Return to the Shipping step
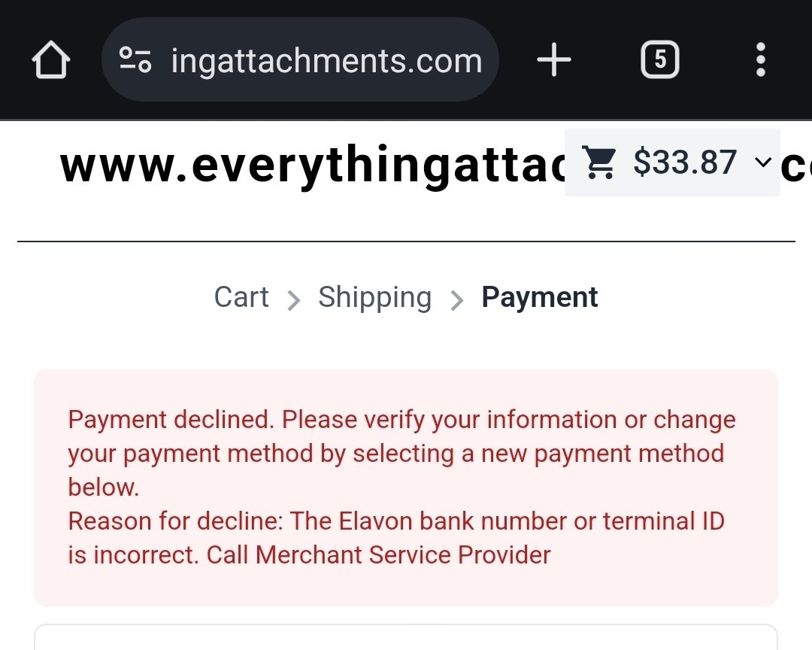 [x=374, y=297]
